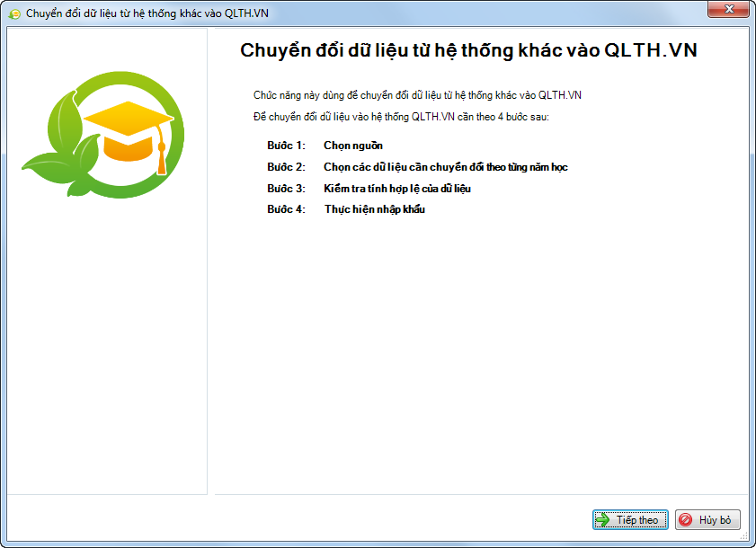This screenshot has width=756, height=548.
Task: Click the sentence 'Chức năng này dùng để chuyển đổi...'
Action: (x=417, y=95)
